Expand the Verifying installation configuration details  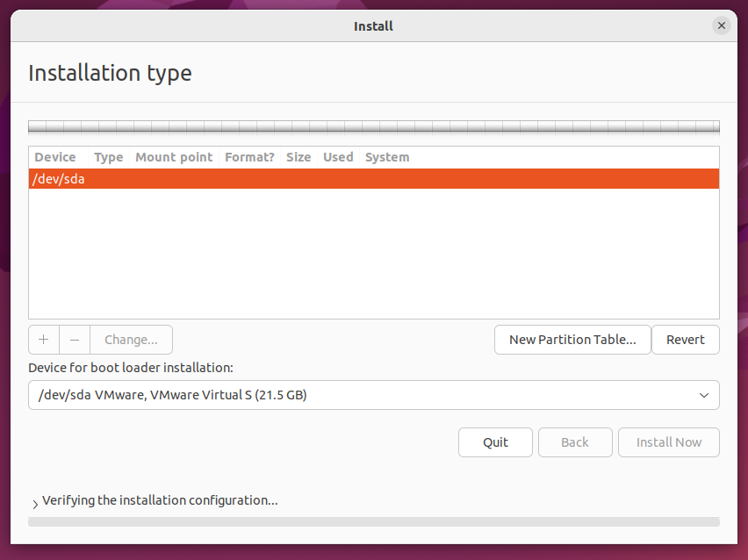coord(35,504)
